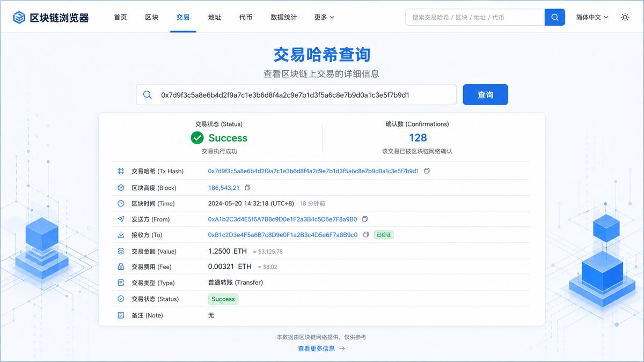644x362 pixels.
Task: Switch to the 代币 tab
Action: pos(246,17)
